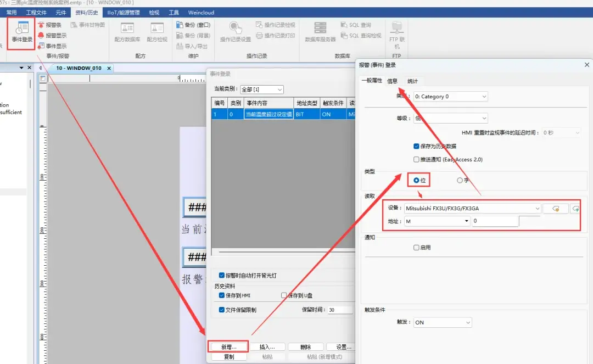
Task: Open the Mitsubishi FX3U/FX3G/FX3GA device dropdown
Action: 472,209
